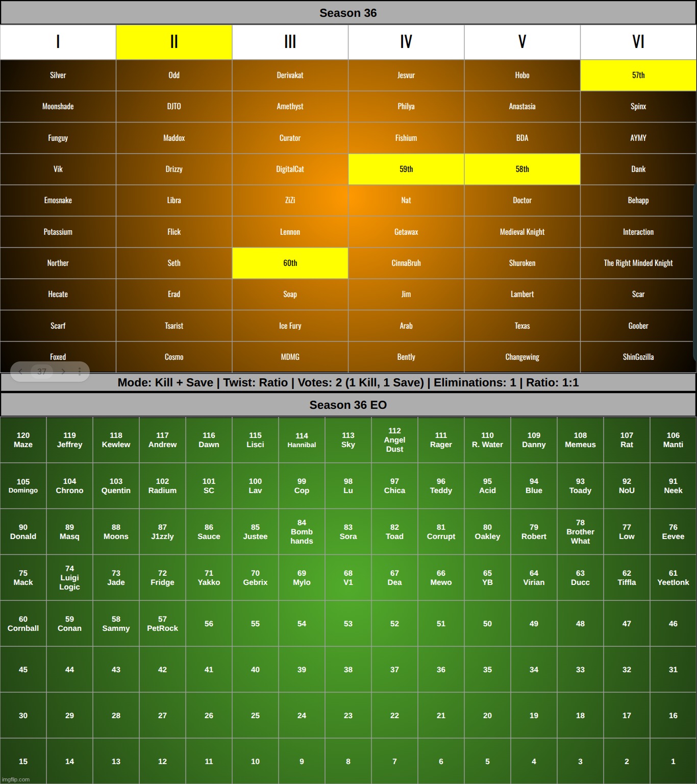Select the DigitalCat cell
The image size is (697, 784).
click(x=290, y=169)
